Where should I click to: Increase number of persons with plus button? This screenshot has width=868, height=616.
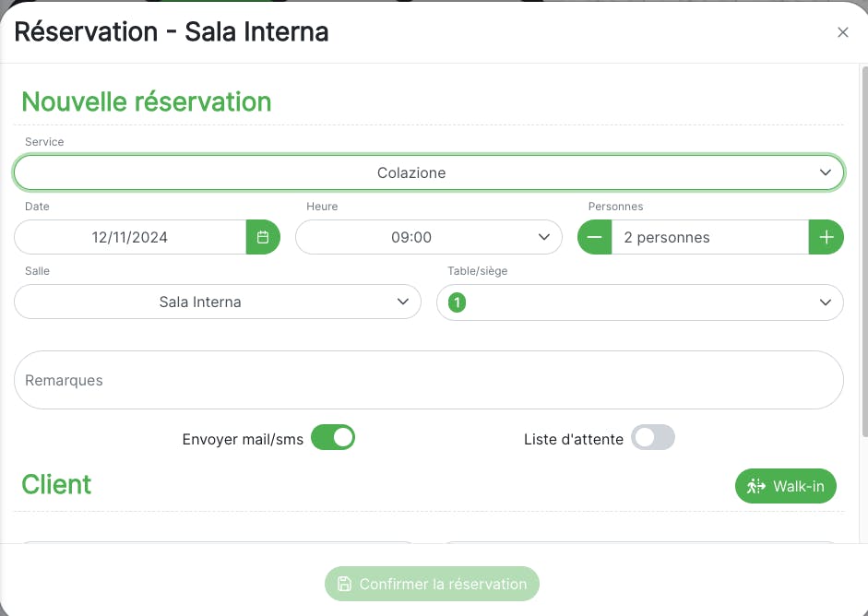(x=826, y=237)
